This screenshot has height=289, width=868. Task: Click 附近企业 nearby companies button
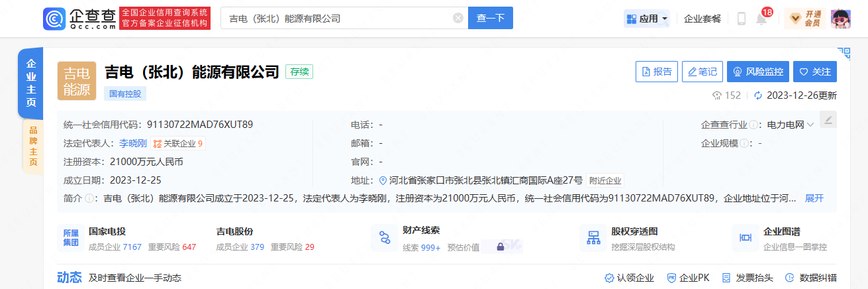[605, 180]
